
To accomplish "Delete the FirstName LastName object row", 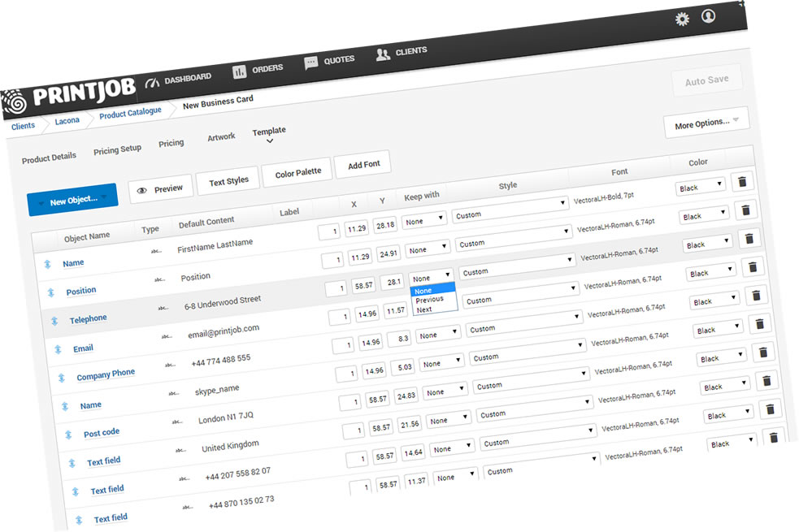I will coord(742,181).
